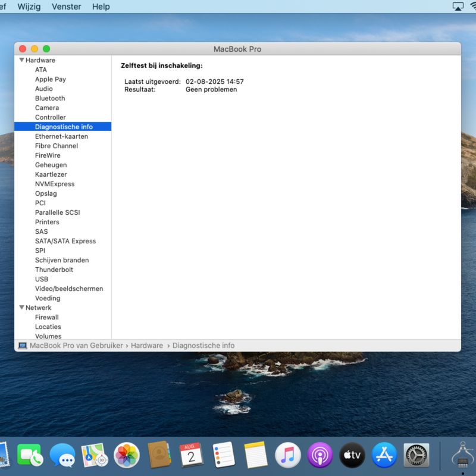Open Podcasts from the Dock
Viewport: 476px width, 476px height.
pyautogui.click(x=320, y=455)
